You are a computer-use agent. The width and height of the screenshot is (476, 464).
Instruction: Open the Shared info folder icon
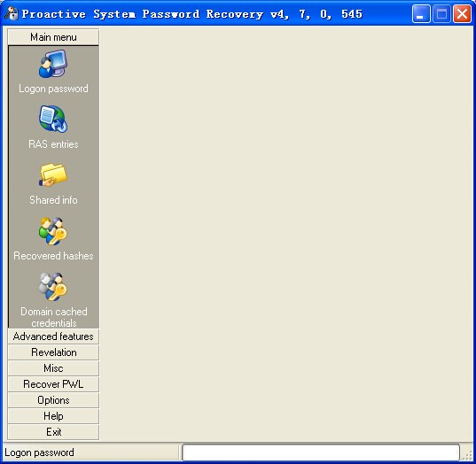53,174
